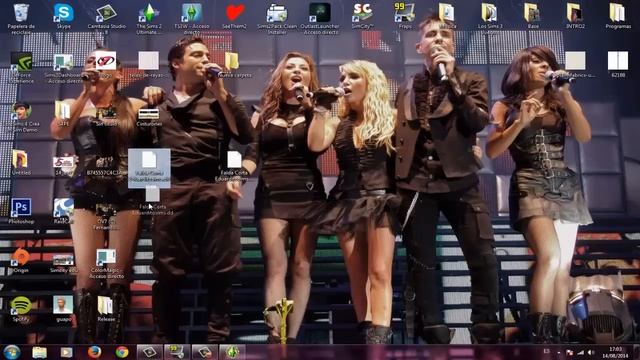Select the Untitled folder icon
This screenshot has height=360, width=640.
coord(20,162)
